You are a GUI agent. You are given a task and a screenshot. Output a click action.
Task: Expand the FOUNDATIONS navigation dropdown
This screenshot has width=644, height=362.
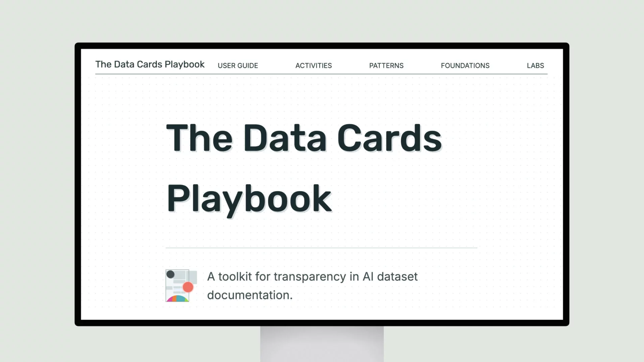click(x=465, y=65)
